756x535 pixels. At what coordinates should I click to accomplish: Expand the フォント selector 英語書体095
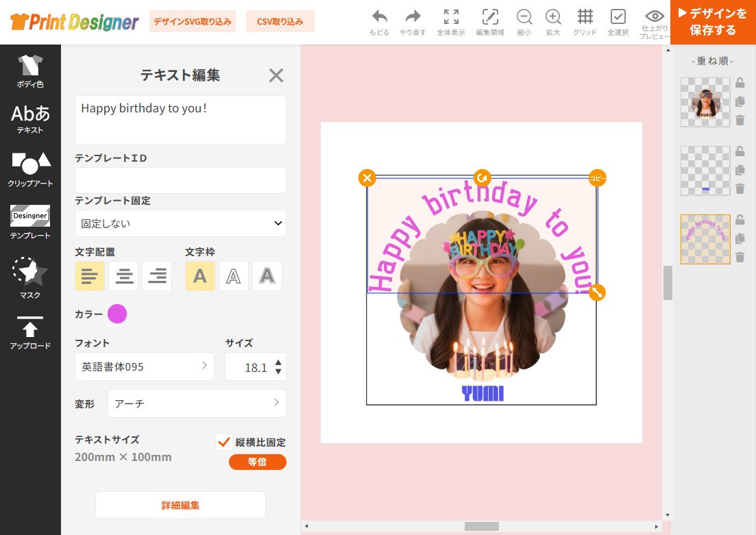tap(145, 366)
